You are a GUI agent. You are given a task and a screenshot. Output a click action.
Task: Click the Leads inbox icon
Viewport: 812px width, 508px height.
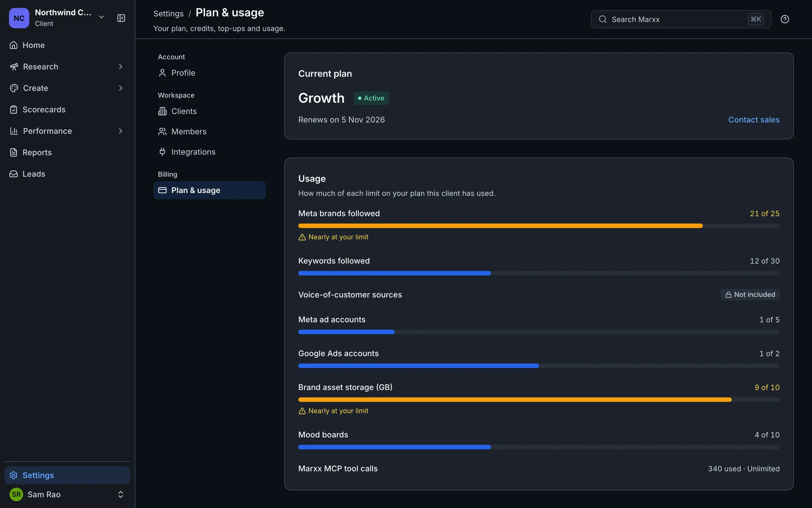pyautogui.click(x=14, y=174)
